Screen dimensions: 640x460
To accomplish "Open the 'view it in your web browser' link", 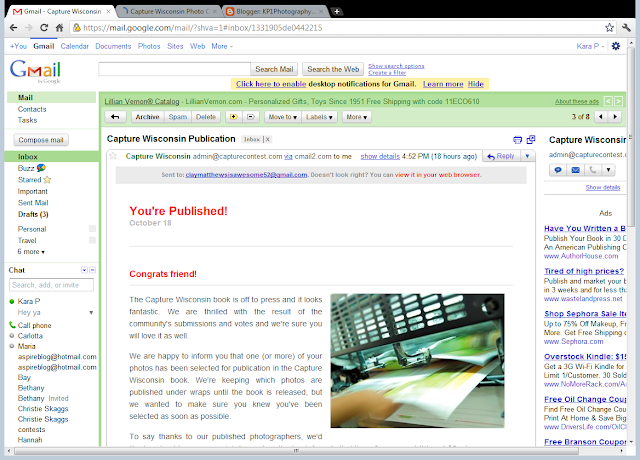I will [x=438, y=175].
